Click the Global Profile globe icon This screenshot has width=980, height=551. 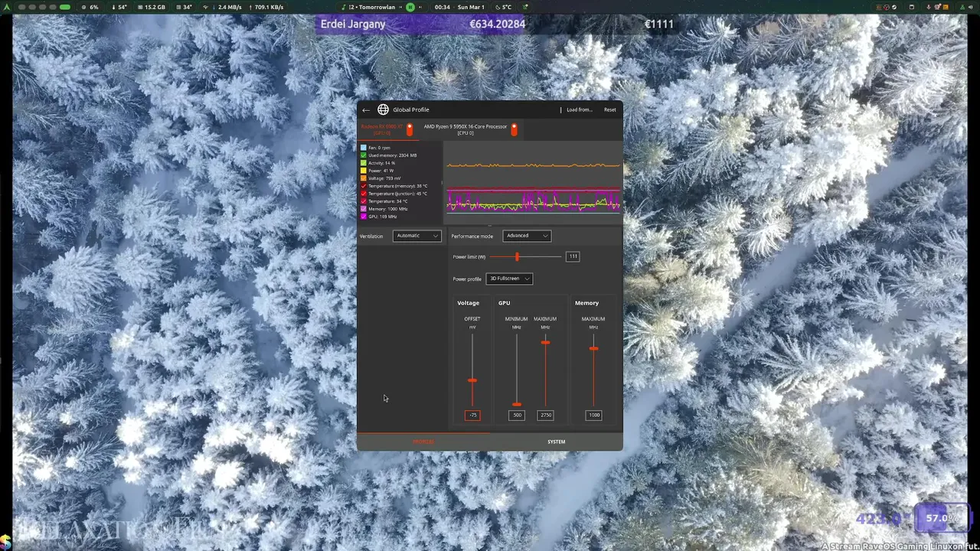[383, 109]
